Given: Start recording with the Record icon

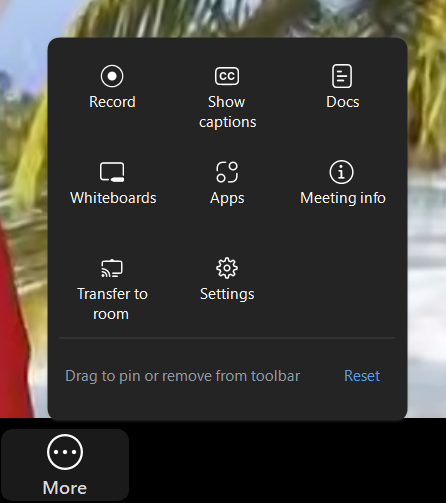Looking at the screenshot, I should 112,76.
